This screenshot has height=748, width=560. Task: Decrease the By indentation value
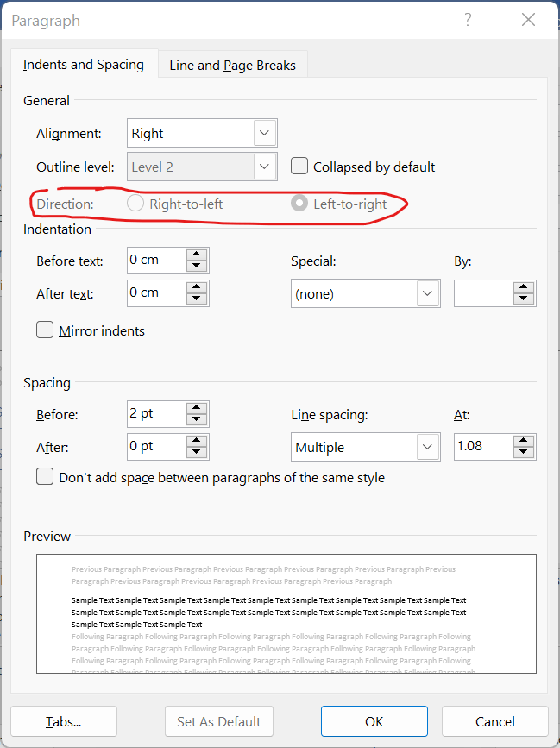coord(524,299)
